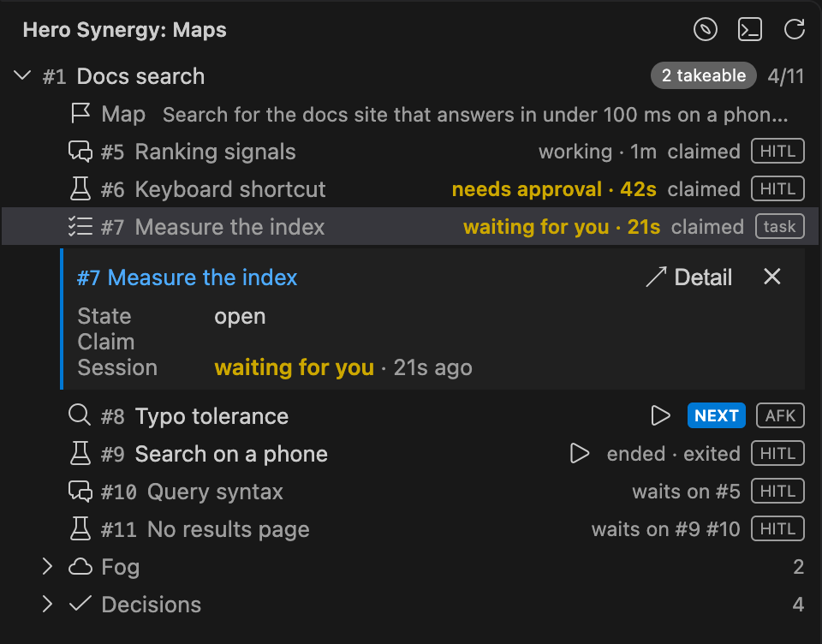The image size is (822, 644).
Task: Click the HITL tag on Search on a phone
Action: click(x=777, y=454)
